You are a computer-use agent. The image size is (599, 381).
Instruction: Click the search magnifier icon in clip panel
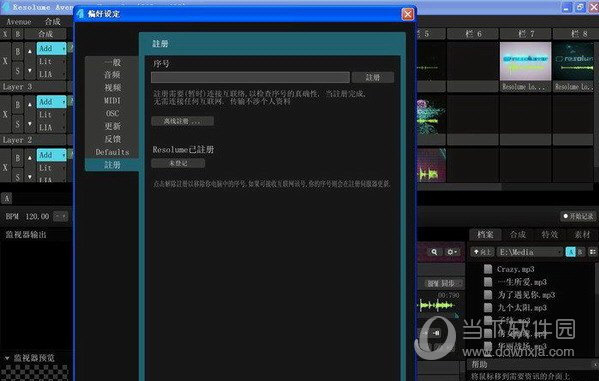click(x=434, y=252)
